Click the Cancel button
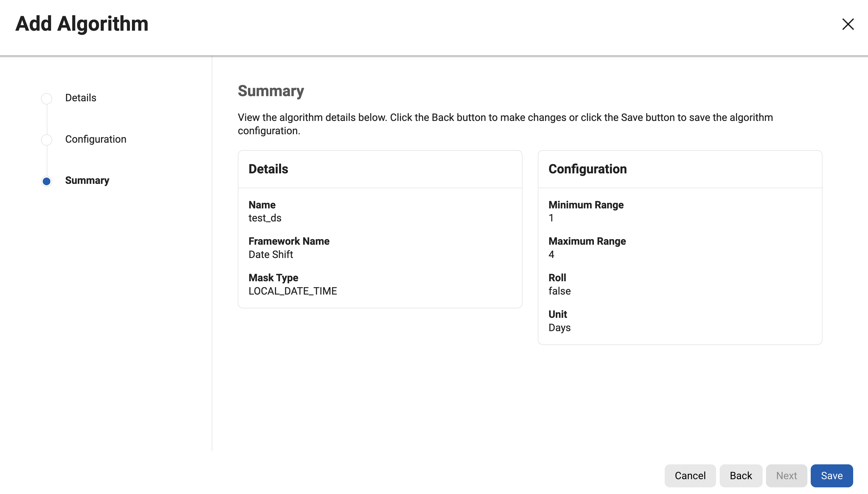Screen dimensions: 868x494 point(690,475)
